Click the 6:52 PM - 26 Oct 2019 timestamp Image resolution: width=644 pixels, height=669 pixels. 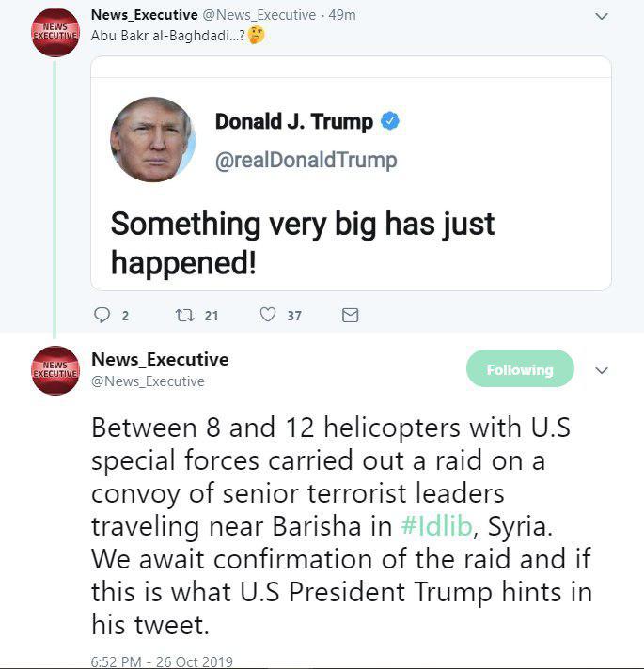162,661
